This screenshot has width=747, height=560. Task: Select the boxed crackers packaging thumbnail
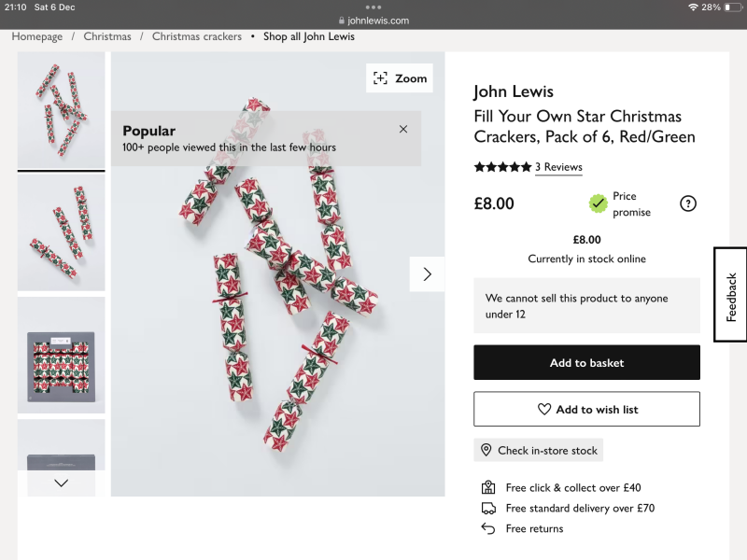pyautogui.click(x=62, y=356)
